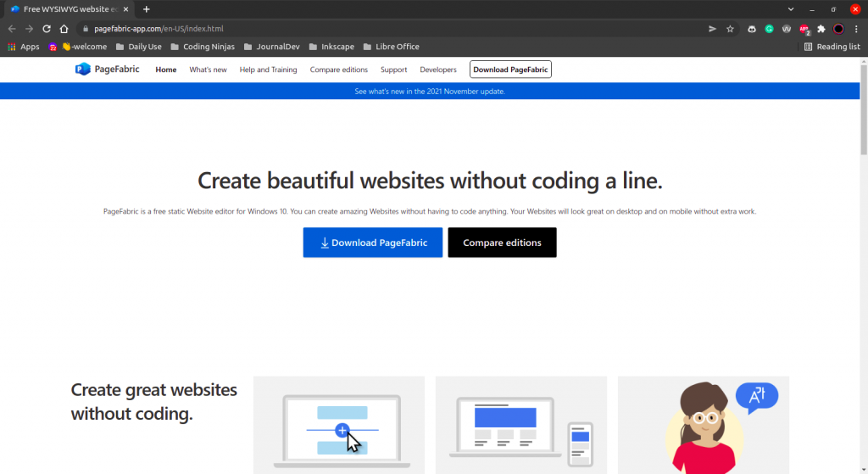
Task: Reload the page with the refresh icon
Action: point(46,29)
